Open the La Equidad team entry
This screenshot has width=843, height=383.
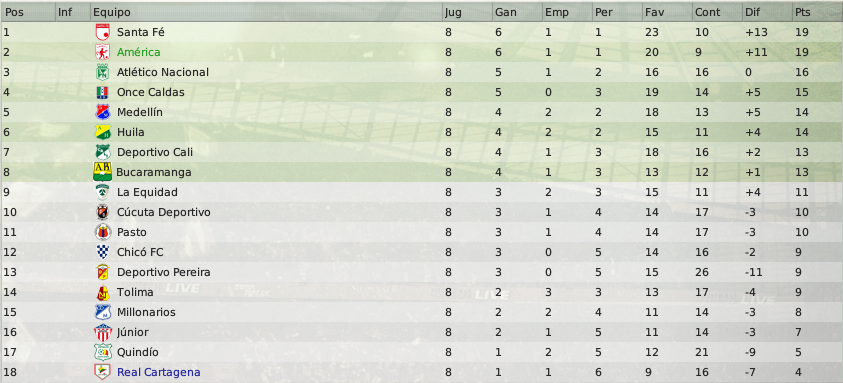click(147, 192)
